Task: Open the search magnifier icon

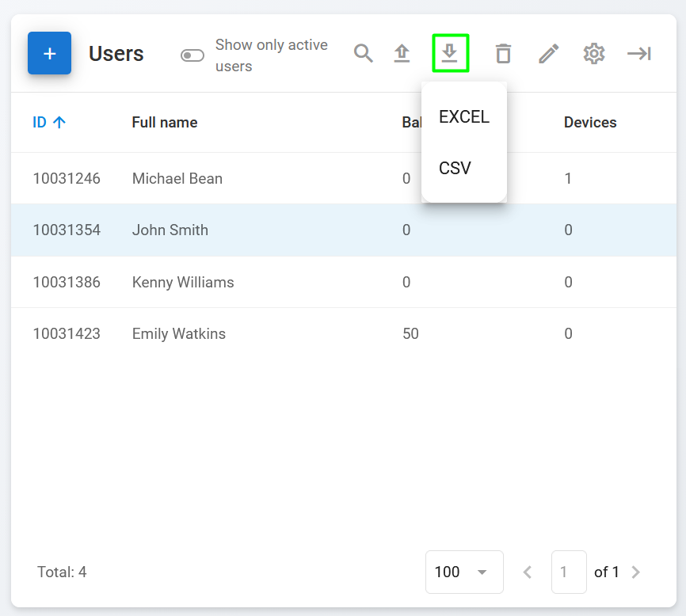Action: [363, 54]
